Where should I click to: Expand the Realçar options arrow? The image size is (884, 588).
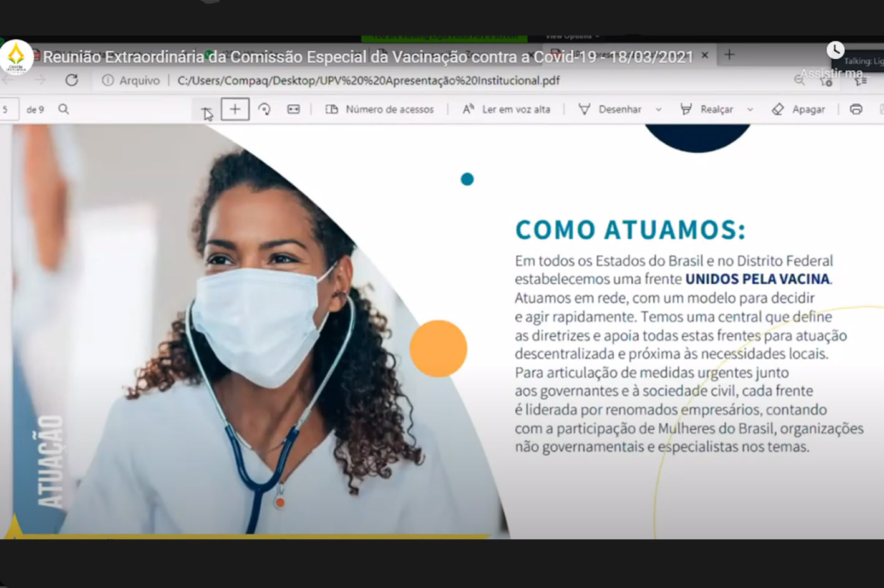pyautogui.click(x=750, y=110)
